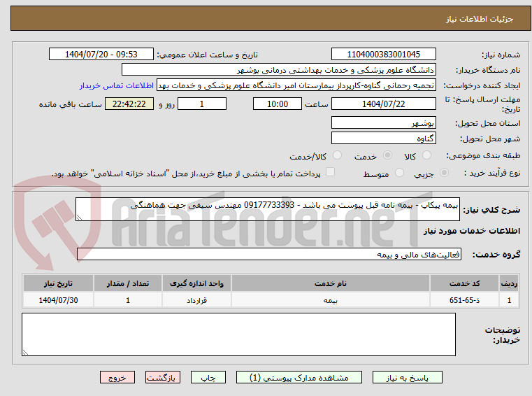Select the 'جزیی' purchase type radio
532x396 pixels.
click(x=444, y=173)
